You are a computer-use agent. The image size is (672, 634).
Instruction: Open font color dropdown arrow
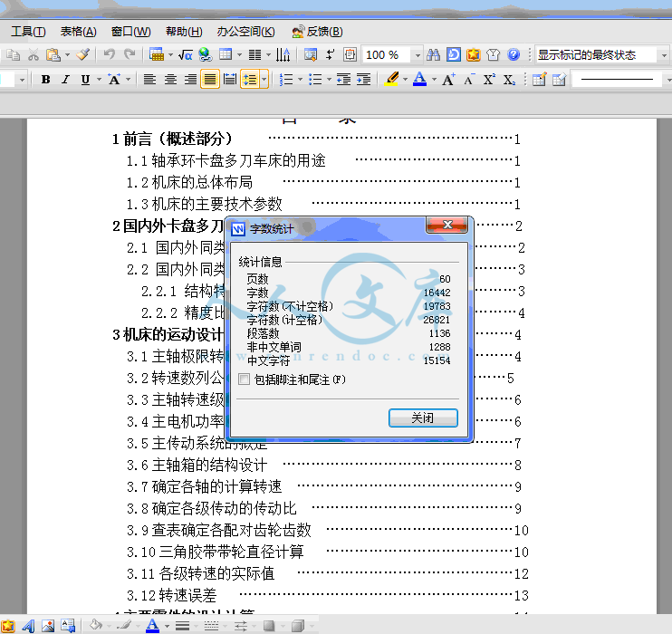tap(434, 80)
